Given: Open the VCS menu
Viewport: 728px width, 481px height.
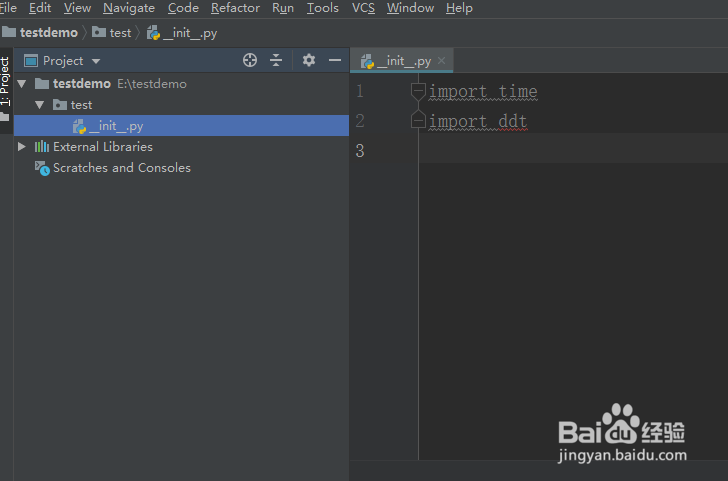Looking at the screenshot, I should (363, 8).
